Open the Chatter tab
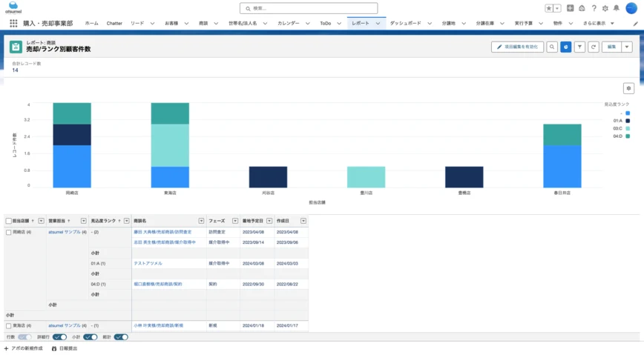 pyautogui.click(x=114, y=24)
